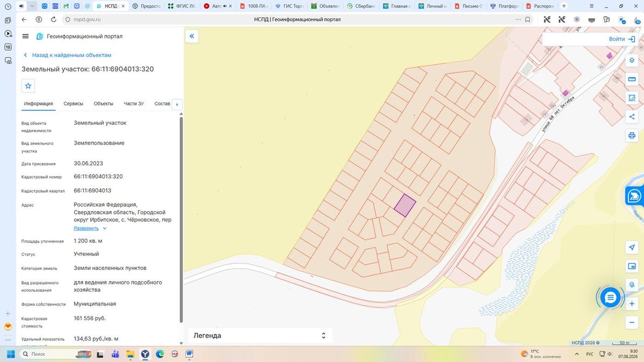The height and width of the screenshot is (362, 644).
Task: Print the map with printer icon
Action: [x=632, y=135]
